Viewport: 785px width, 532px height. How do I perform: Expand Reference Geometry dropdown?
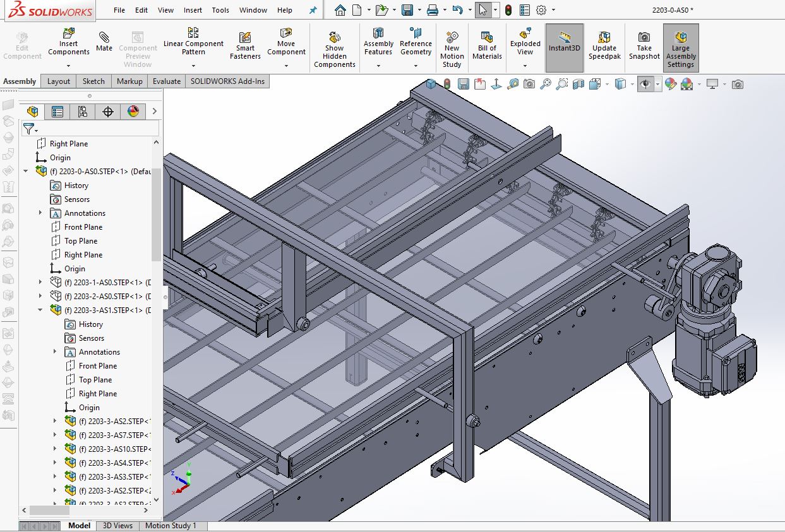(416, 65)
